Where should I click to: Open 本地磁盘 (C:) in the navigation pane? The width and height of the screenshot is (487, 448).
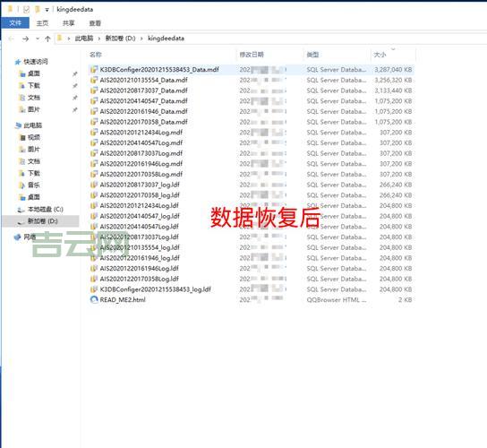pos(46,210)
